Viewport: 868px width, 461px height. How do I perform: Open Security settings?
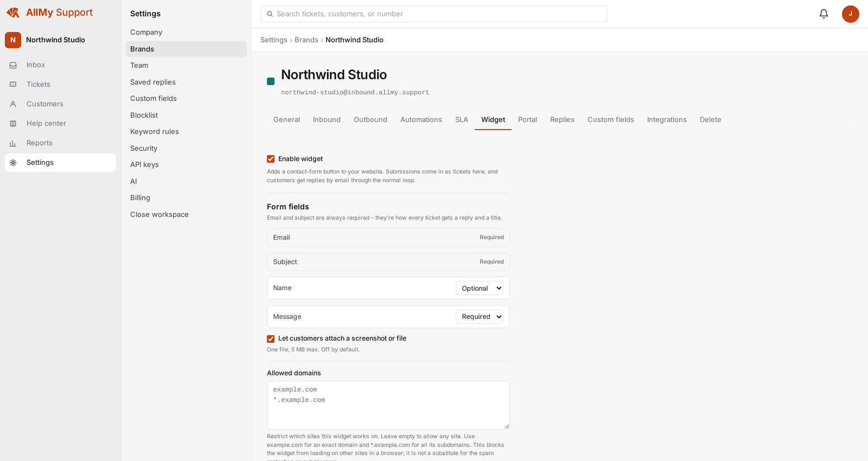point(186,149)
